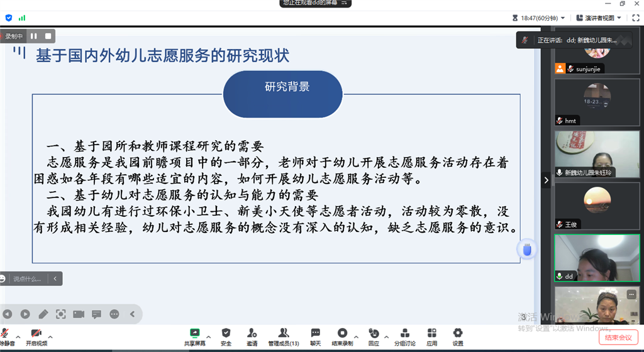This screenshot has height=352, width=644.
Task: Open 回应 reactions
Action: click(x=374, y=338)
